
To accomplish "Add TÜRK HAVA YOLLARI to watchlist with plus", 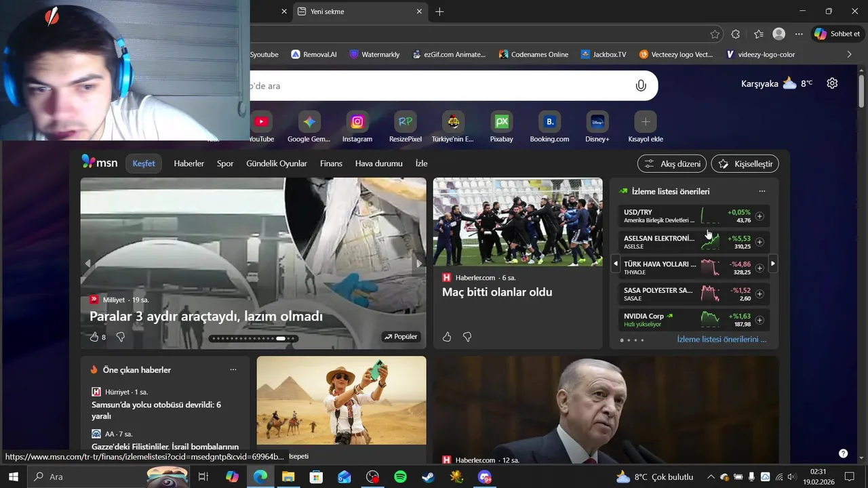I will pyautogui.click(x=759, y=268).
